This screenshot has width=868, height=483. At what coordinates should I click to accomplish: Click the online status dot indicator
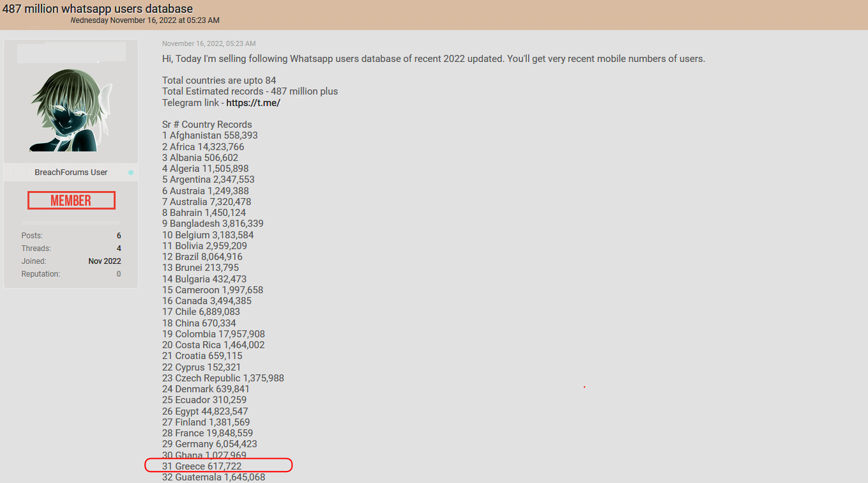click(x=131, y=172)
